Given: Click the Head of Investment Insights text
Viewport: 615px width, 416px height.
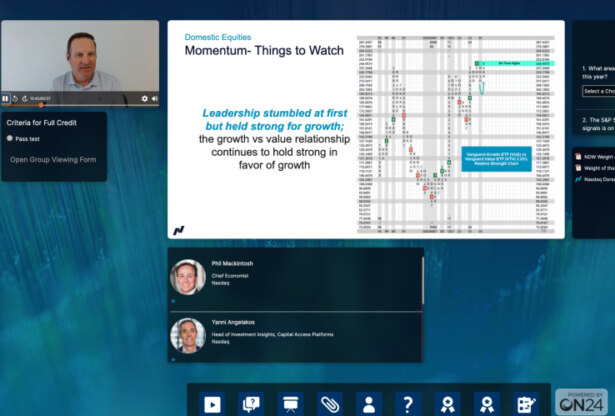Looking at the screenshot, I should tap(272, 334).
